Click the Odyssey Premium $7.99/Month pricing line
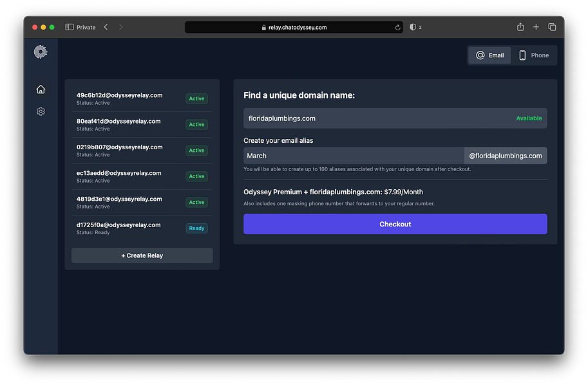 click(333, 192)
